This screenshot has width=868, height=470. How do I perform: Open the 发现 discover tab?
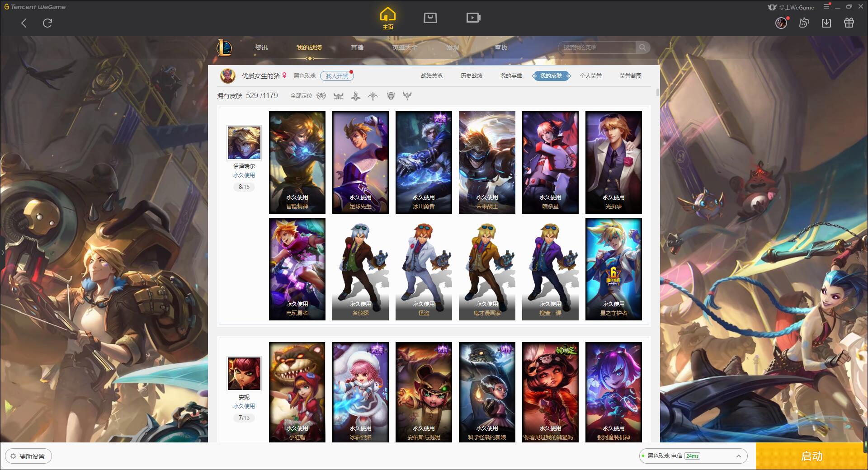453,47
